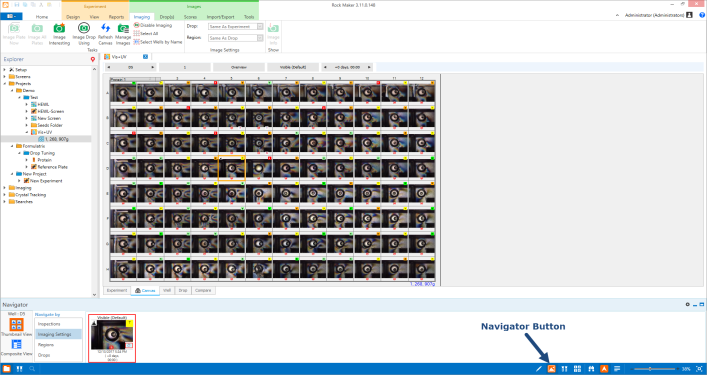Toggle Disable Imaging option
The height and width of the screenshot is (375, 707).
[x=153, y=25]
